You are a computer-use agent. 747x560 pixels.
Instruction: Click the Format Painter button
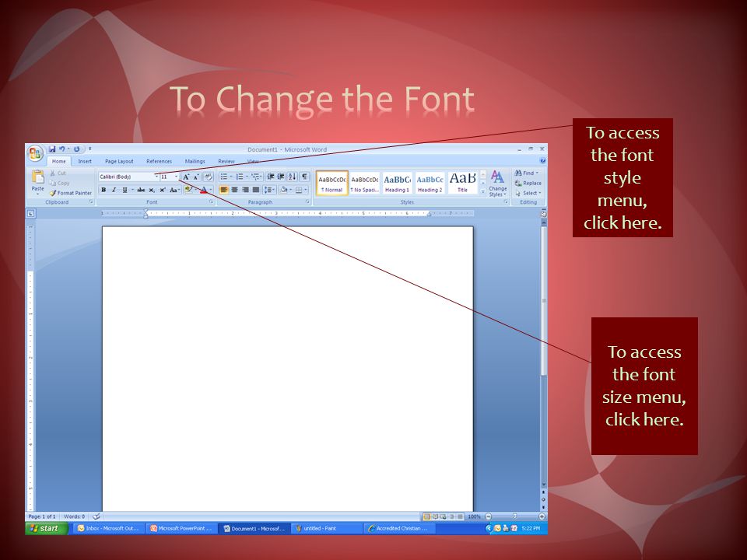[71, 193]
